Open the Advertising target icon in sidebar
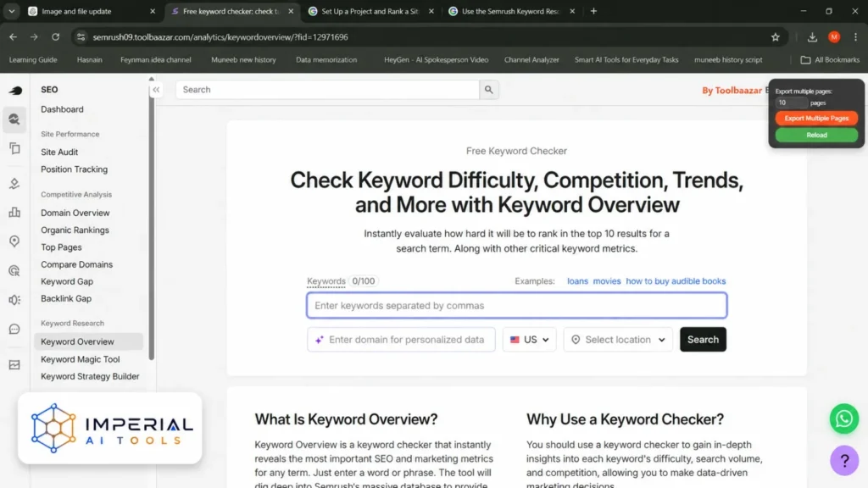 pos(14,270)
